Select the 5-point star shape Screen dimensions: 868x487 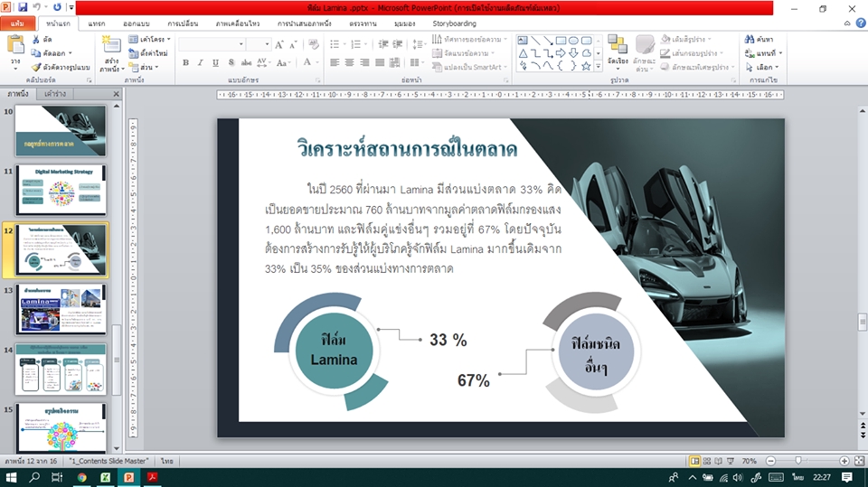(586, 66)
